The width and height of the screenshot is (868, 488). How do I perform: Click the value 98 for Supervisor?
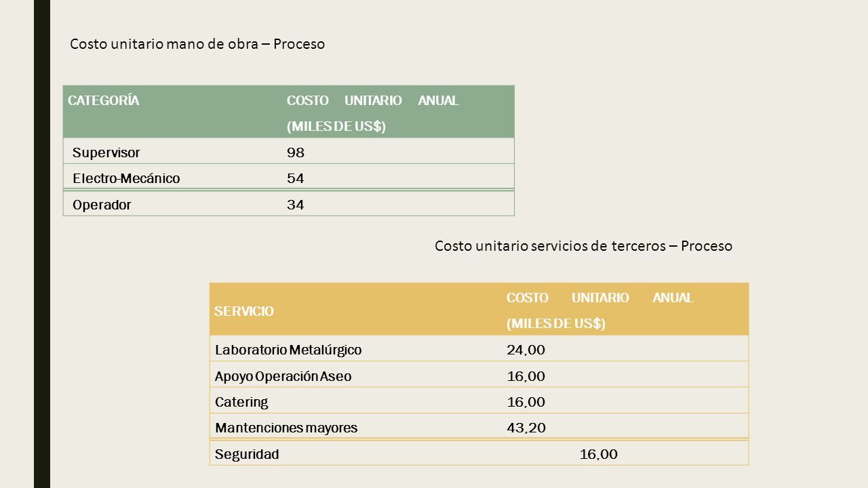[399, 151]
